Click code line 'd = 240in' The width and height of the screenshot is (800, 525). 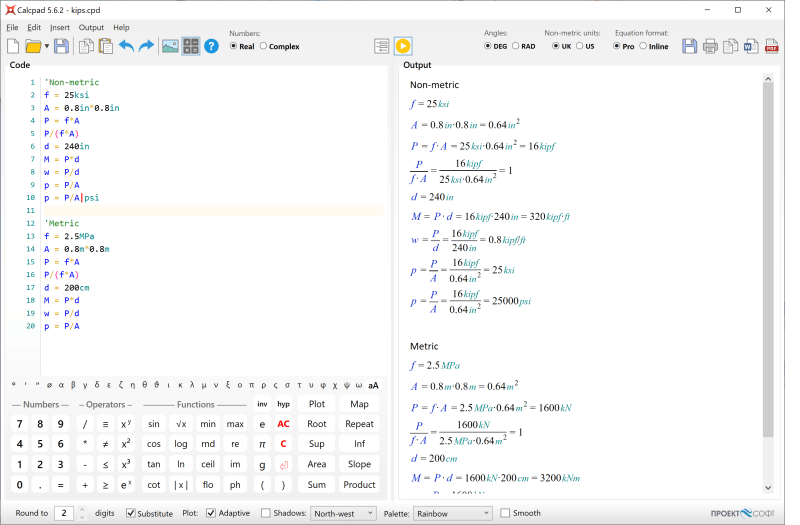[x=67, y=146]
